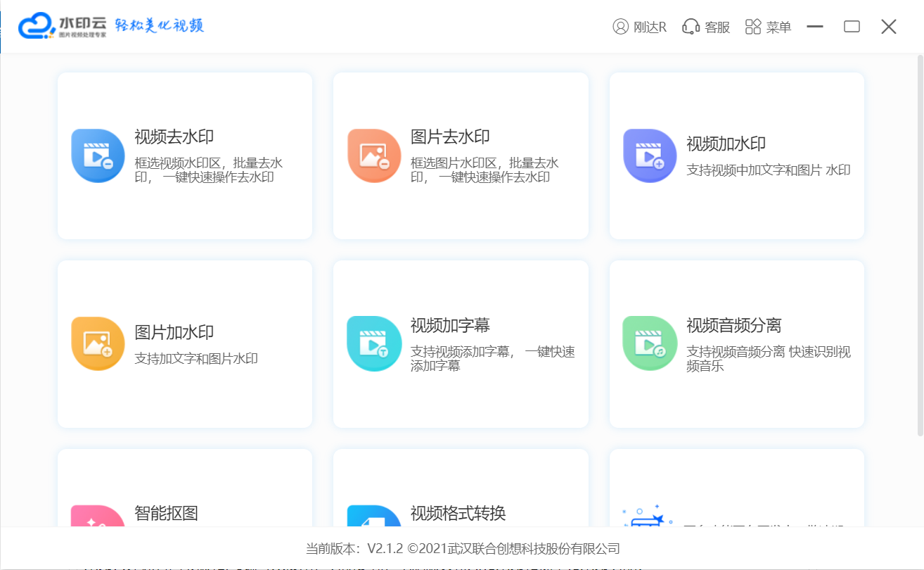Screen dimensions: 924x570
Task: Click the 支持视频中加文字和图片 水印 description
Action: [x=769, y=170]
